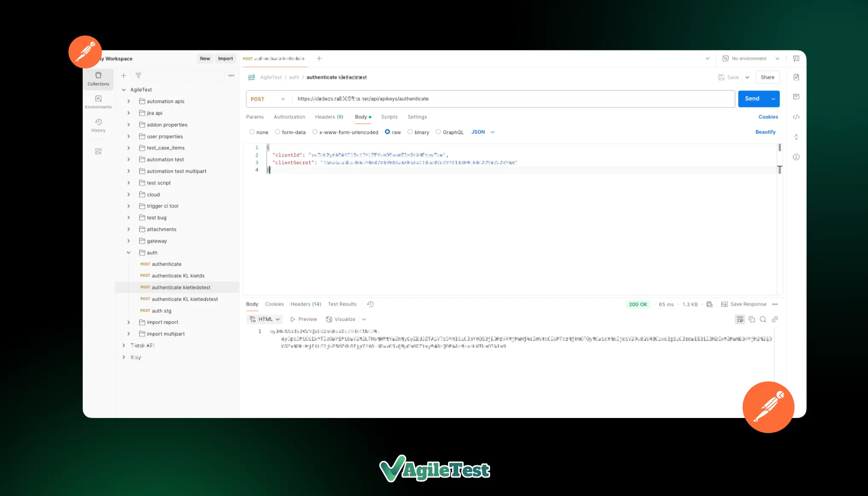Select the JSON format dropdown in Body
Screen dimensions: 868x496
(x=482, y=132)
